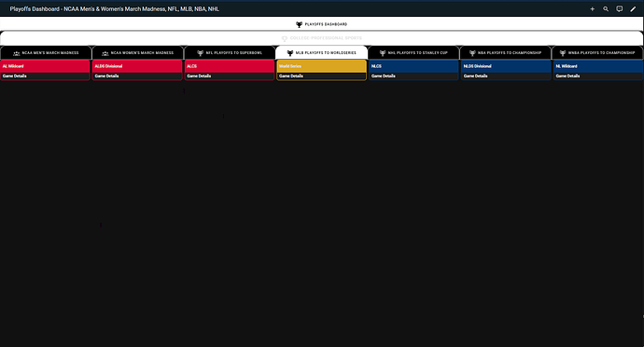644x347 pixels.
Task: Open NBA Playoffs to Championship tab
Action: [506, 52]
